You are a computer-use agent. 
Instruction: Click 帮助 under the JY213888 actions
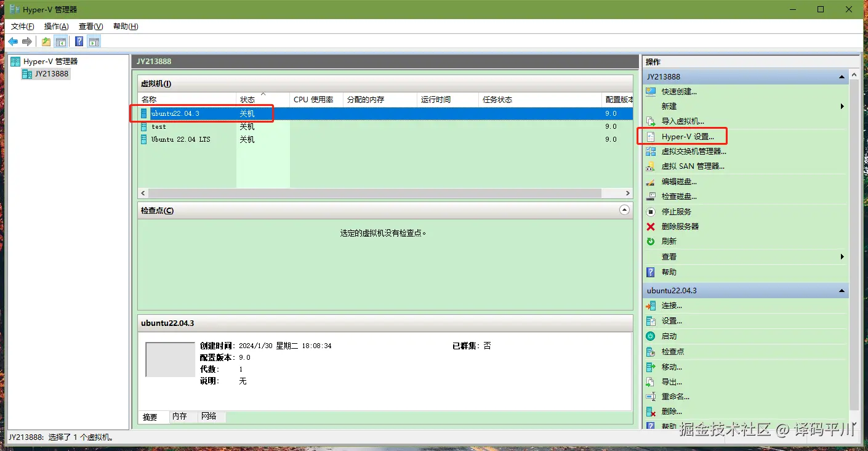pos(669,272)
